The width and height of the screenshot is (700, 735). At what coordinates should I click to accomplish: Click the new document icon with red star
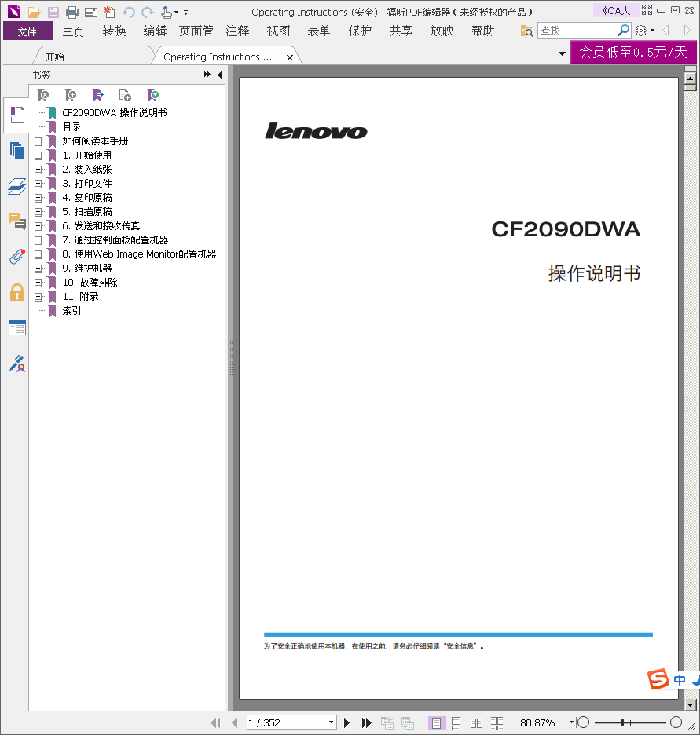coord(109,13)
